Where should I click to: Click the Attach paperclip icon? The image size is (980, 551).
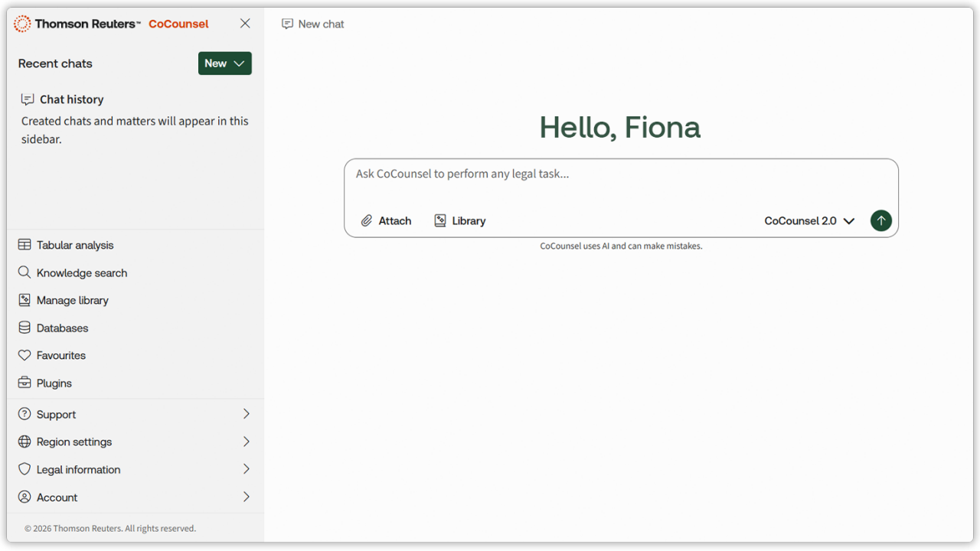tap(367, 220)
